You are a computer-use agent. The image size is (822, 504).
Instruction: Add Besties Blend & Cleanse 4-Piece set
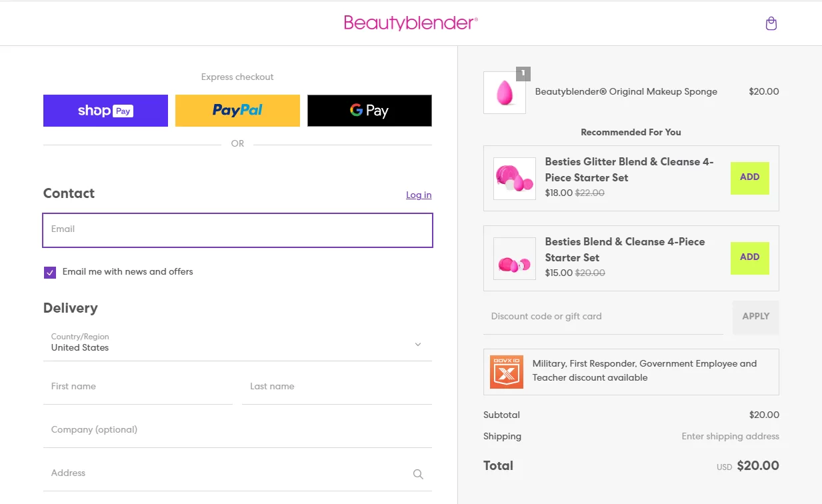coord(750,258)
